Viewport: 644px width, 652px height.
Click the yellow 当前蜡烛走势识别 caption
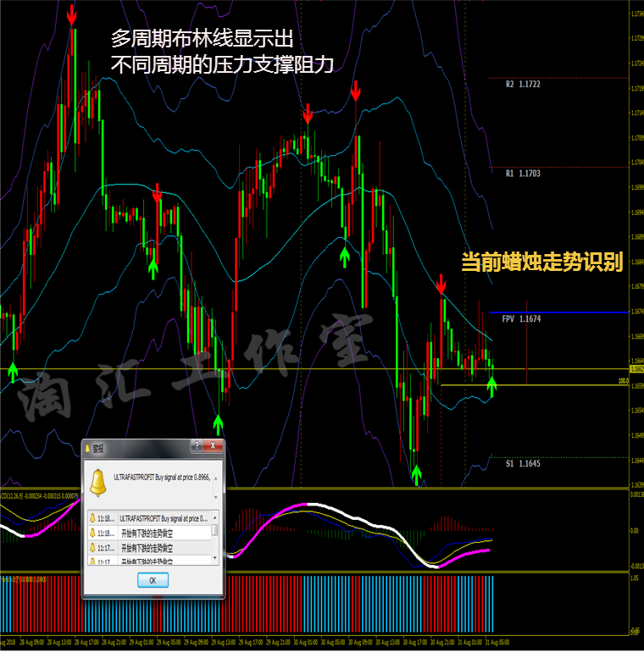coord(542,262)
